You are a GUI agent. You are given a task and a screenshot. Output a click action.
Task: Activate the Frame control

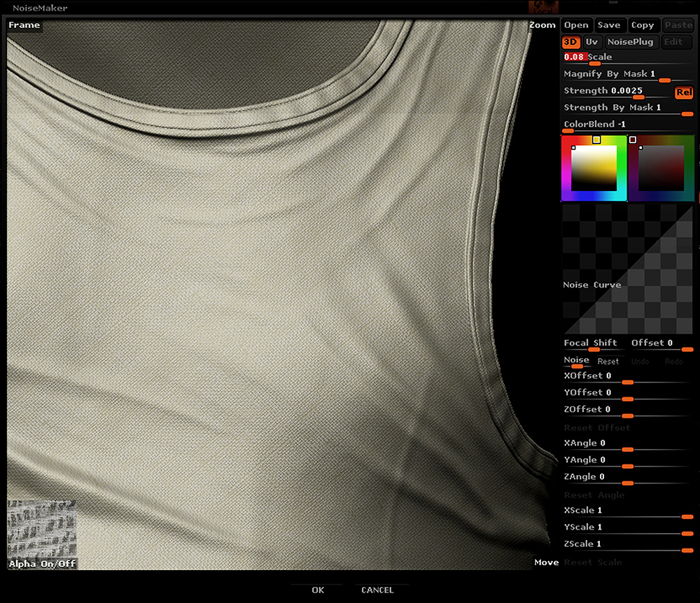click(24, 24)
